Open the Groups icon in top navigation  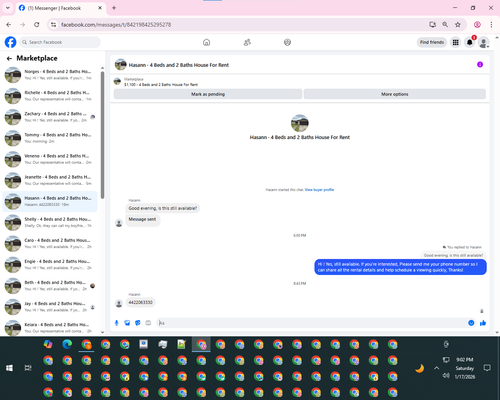pyautogui.click(x=287, y=42)
